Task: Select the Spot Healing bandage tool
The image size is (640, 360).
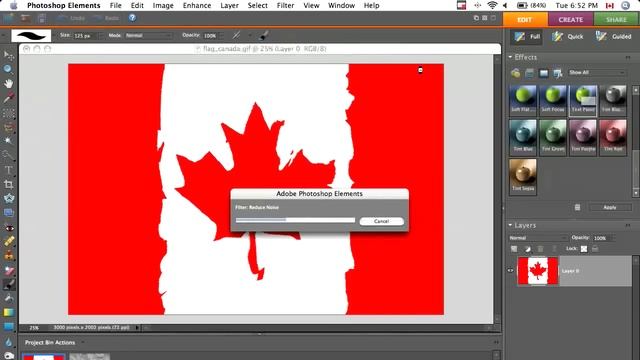Action: (x=8, y=242)
